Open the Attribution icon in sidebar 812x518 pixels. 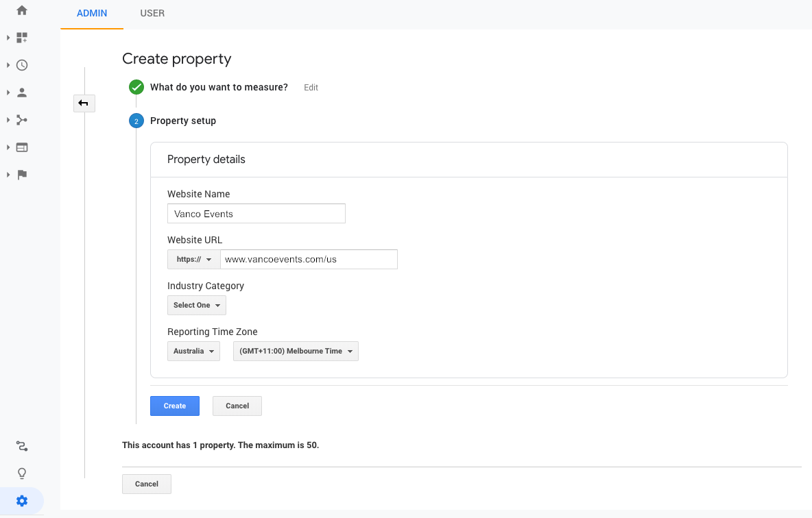(x=22, y=446)
